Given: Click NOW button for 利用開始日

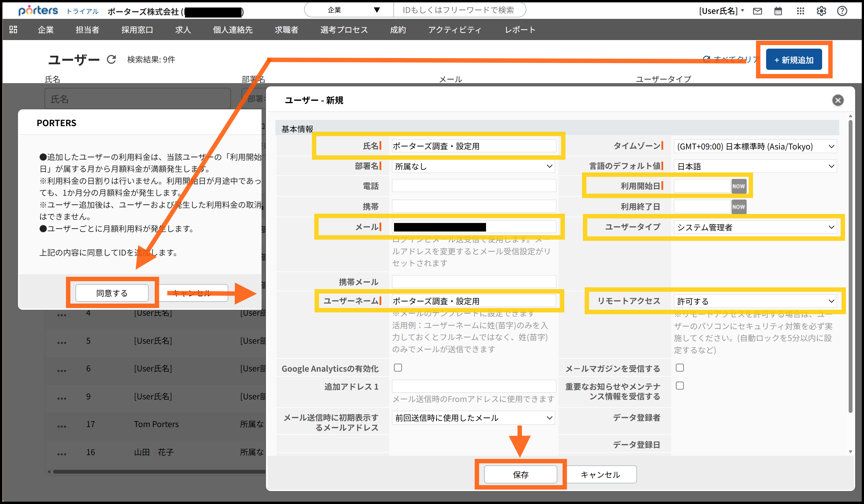Looking at the screenshot, I should click(x=738, y=186).
